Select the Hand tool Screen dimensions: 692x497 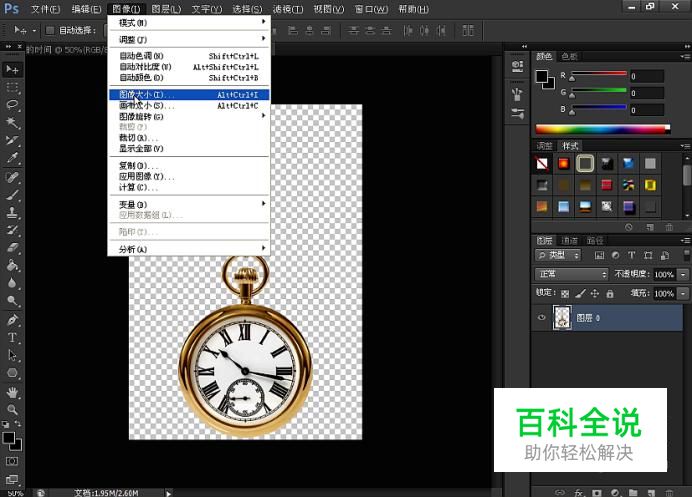12,392
